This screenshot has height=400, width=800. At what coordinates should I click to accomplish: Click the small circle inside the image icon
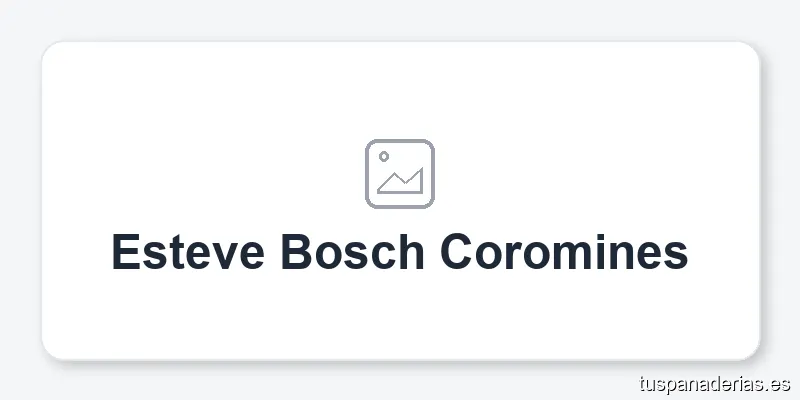383,156
